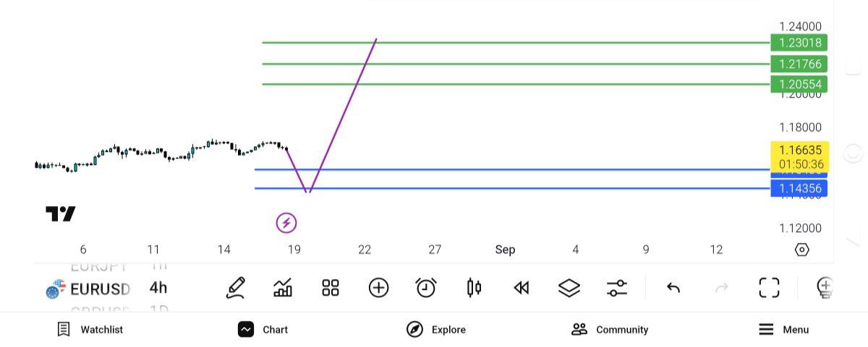Open chart settings sliders icon
The image size is (868, 347).
(617, 288)
